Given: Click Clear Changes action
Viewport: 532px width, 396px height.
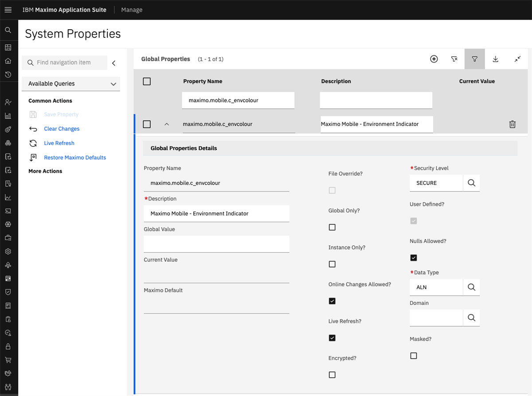Looking at the screenshot, I should (x=62, y=129).
